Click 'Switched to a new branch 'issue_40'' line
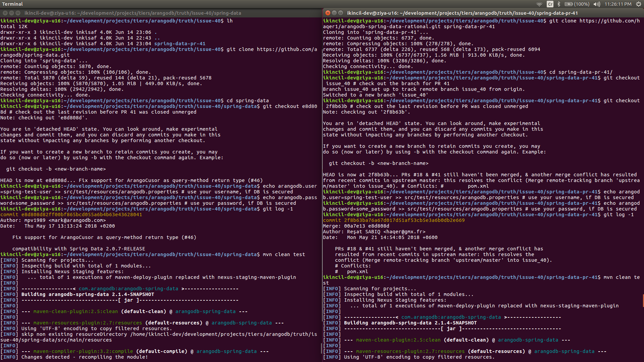 point(376,95)
